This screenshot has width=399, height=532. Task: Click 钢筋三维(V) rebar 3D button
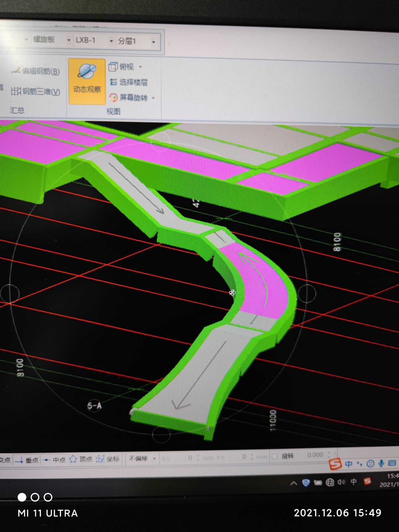[x=35, y=92]
